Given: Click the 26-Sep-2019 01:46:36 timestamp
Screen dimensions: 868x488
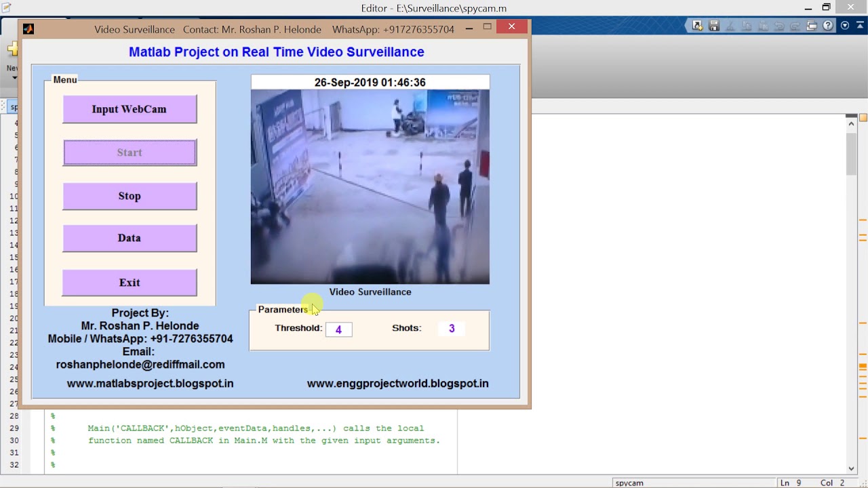Looking at the screenshot, I should (370, 82).
